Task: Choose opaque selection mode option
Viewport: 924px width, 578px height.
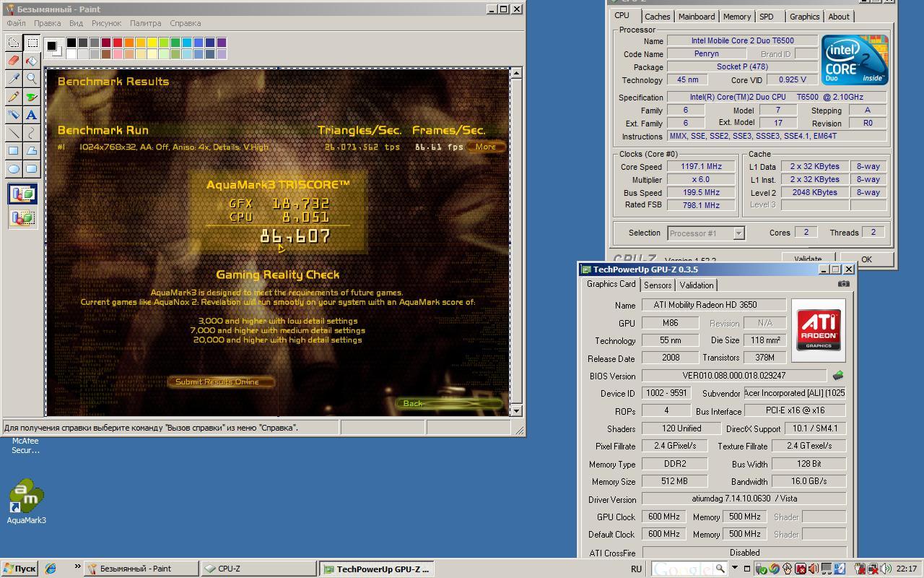Action: 23,194
